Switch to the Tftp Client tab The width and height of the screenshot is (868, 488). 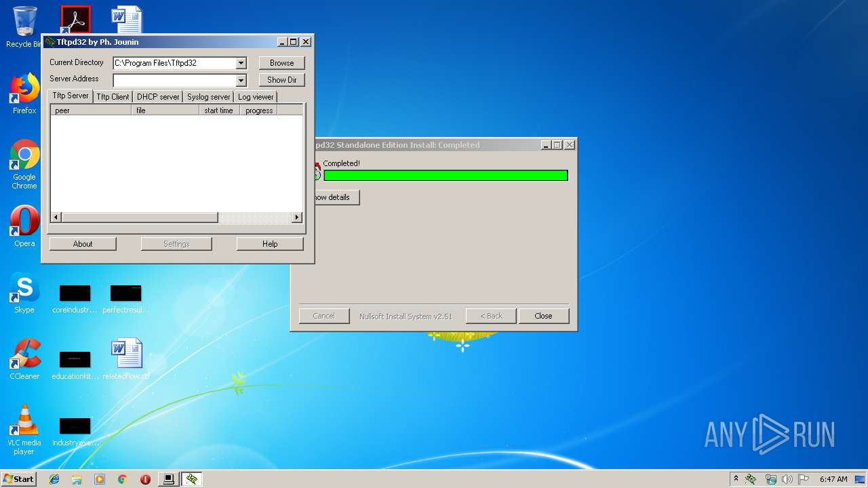click(x=113, y=97)
